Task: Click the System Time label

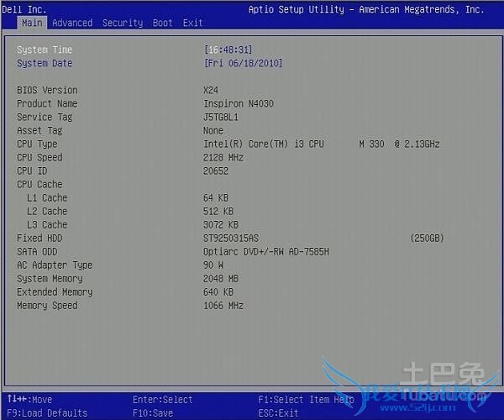Action: coord(45,50)
